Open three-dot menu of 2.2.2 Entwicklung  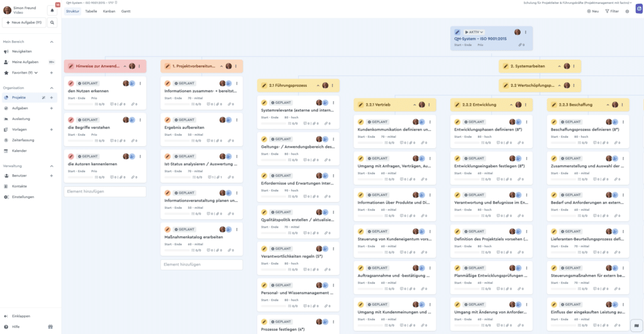[x=525, y=105]
